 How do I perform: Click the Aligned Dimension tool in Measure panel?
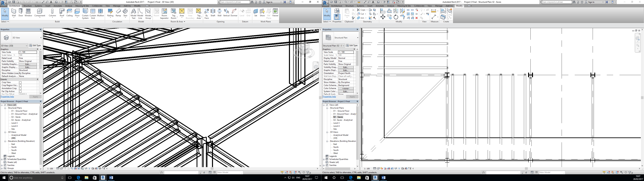coord(434,16)
